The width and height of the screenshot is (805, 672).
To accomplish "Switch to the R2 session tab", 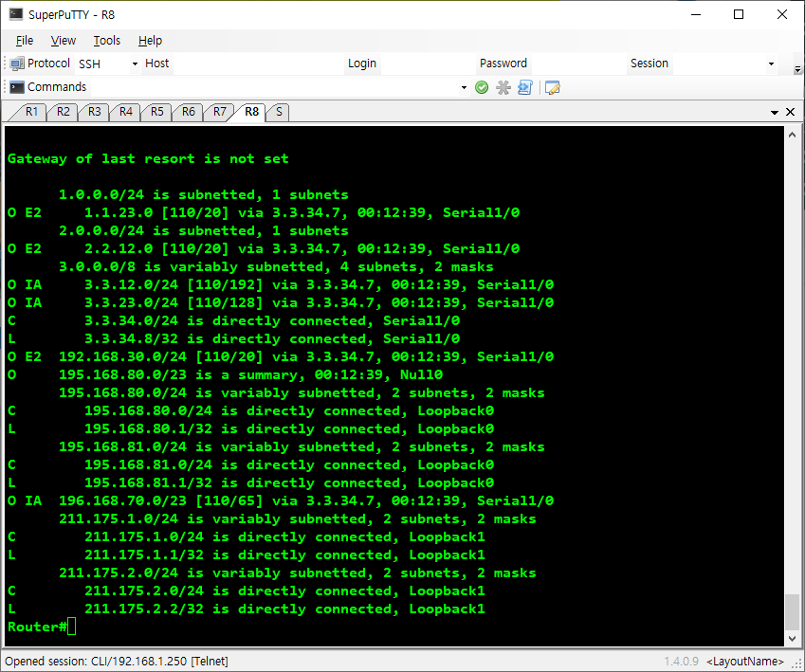I will [64, 112].
